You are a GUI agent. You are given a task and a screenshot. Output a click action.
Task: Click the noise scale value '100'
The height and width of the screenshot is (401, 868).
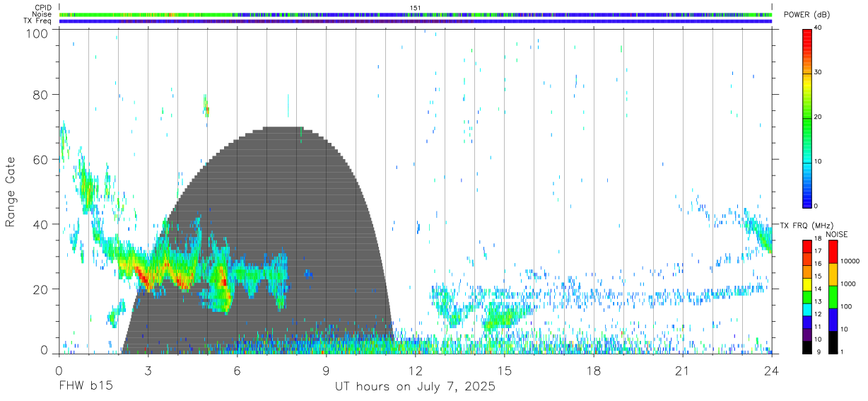tap(847, 306)
